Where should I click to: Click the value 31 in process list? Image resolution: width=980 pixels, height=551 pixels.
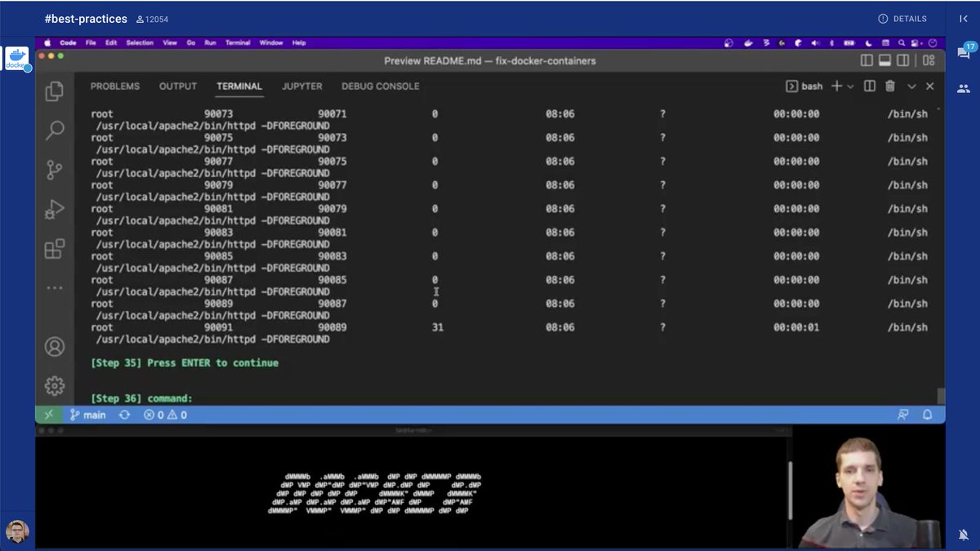pyautogui.click(x=437, y=327)
